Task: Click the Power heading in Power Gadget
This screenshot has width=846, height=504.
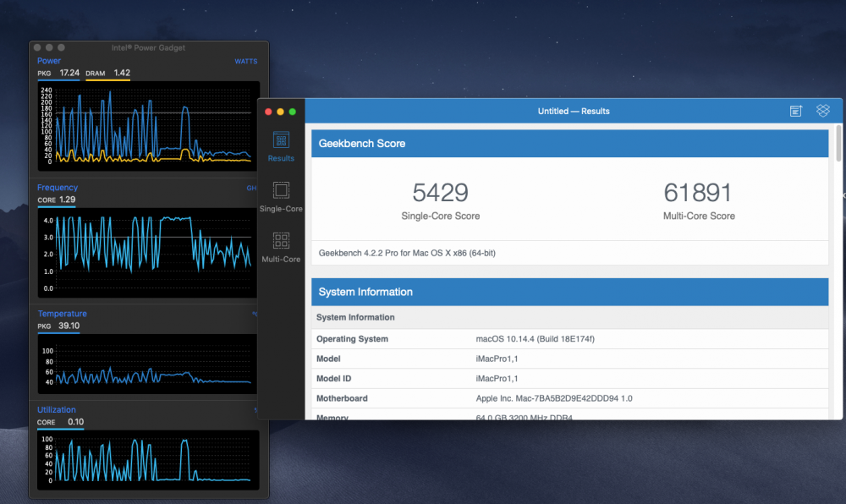Action: pos(48,61)
